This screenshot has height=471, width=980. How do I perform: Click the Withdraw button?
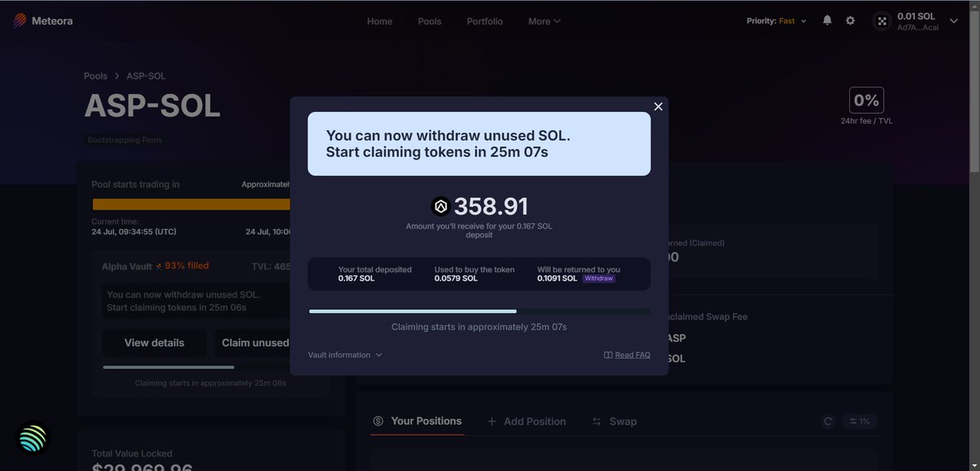pyautogui.click(x=599, y=278)
